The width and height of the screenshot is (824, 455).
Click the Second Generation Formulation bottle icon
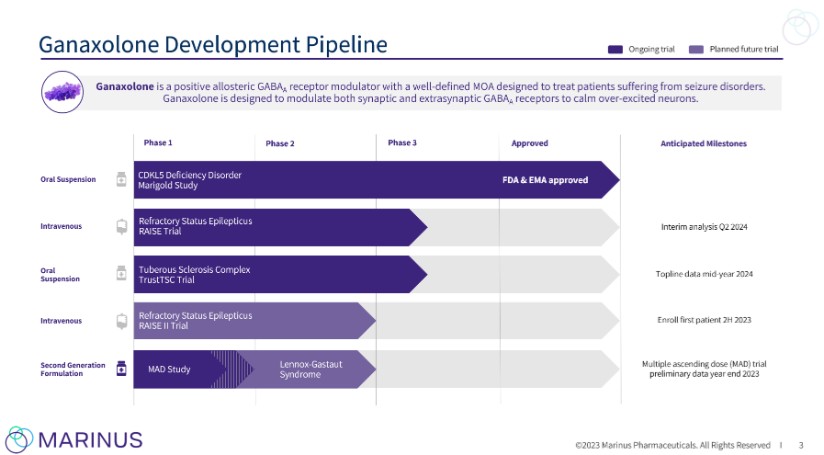(x=121, y=369)
